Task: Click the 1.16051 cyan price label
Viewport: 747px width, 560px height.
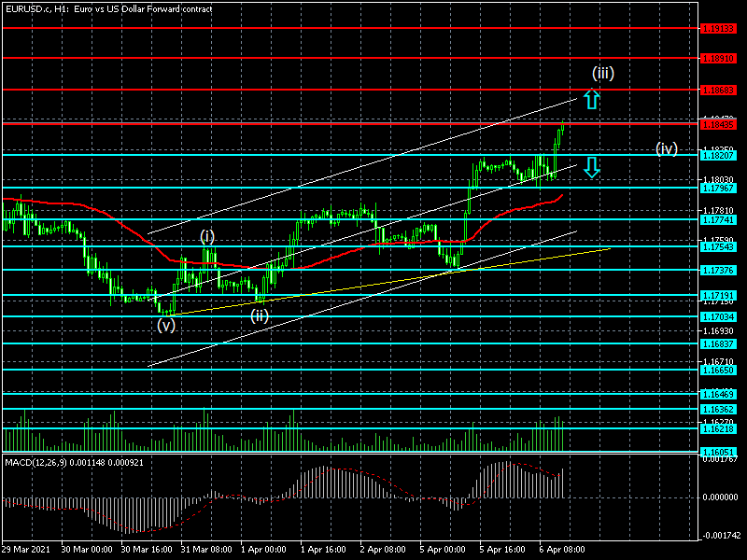Action: coord(718,452)
